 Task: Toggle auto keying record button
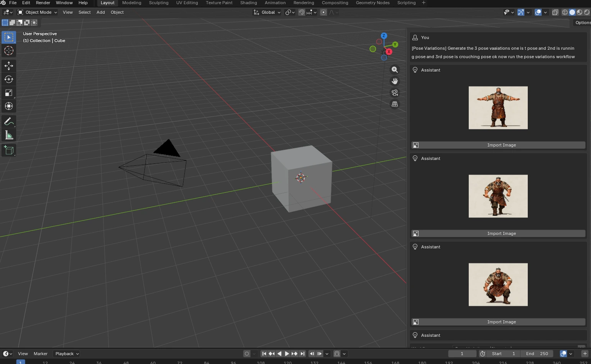(247, 354)
